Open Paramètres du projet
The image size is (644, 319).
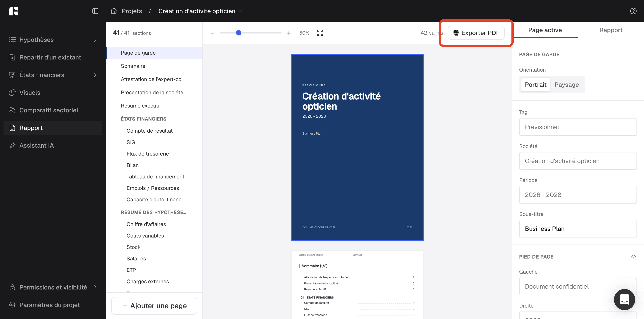coord(53,305)
